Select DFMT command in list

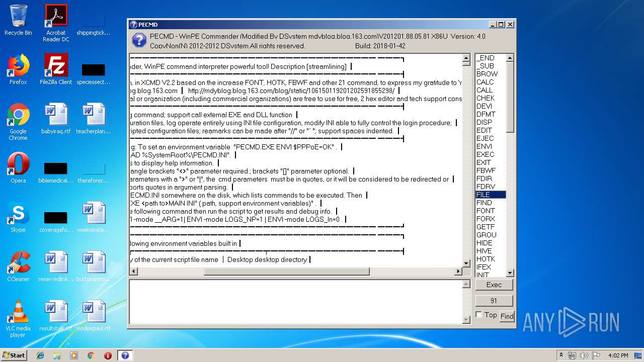pyautogui.click(x=491, y=114)
